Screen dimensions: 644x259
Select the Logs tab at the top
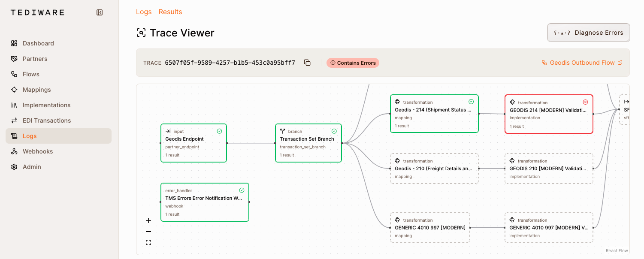pos(144,12)
